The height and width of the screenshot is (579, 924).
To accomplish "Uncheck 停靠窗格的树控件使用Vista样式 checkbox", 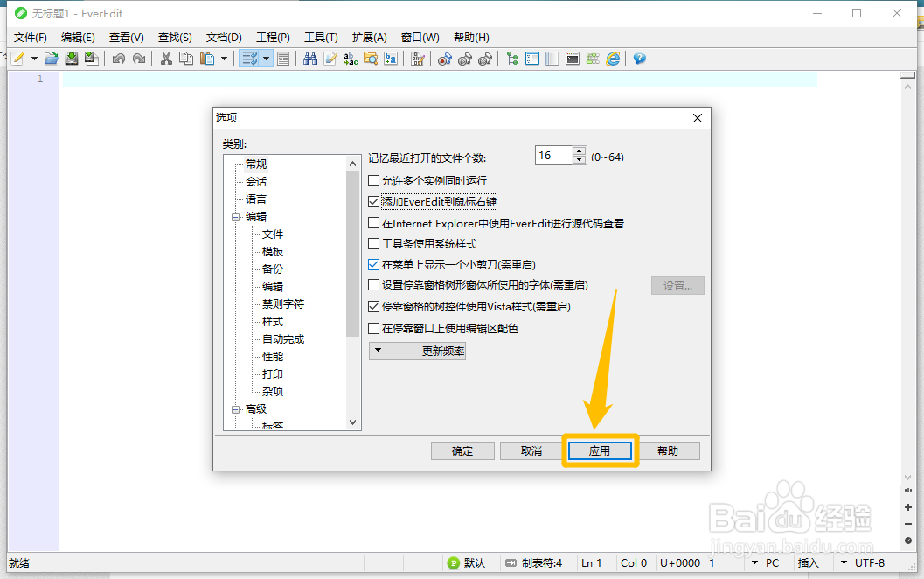I will [373, 307].
